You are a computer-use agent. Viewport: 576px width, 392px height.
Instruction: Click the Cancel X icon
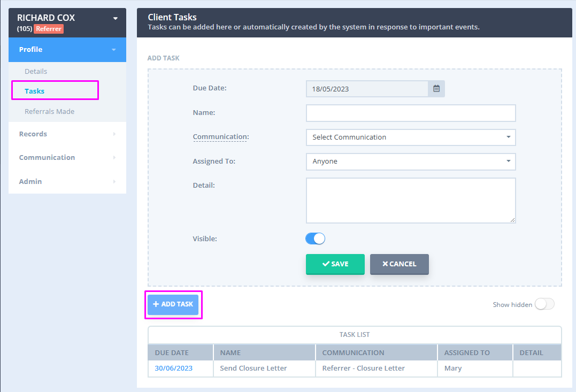387,264
